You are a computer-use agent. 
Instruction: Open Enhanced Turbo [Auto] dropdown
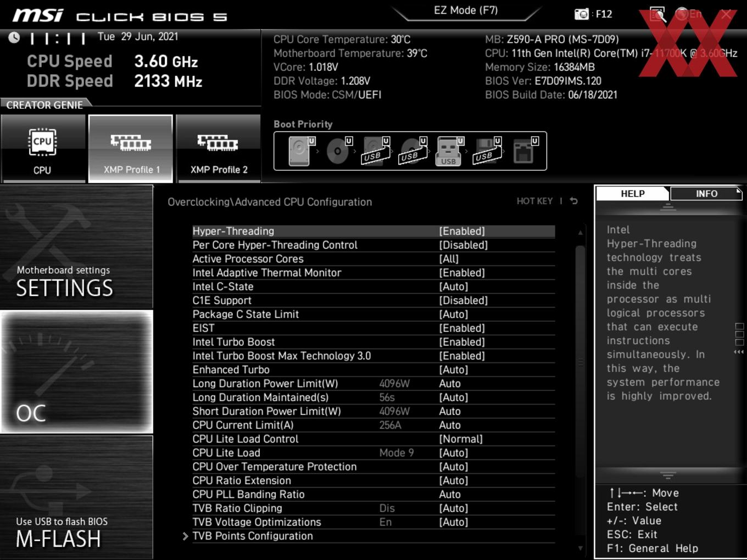pos(454,369)
